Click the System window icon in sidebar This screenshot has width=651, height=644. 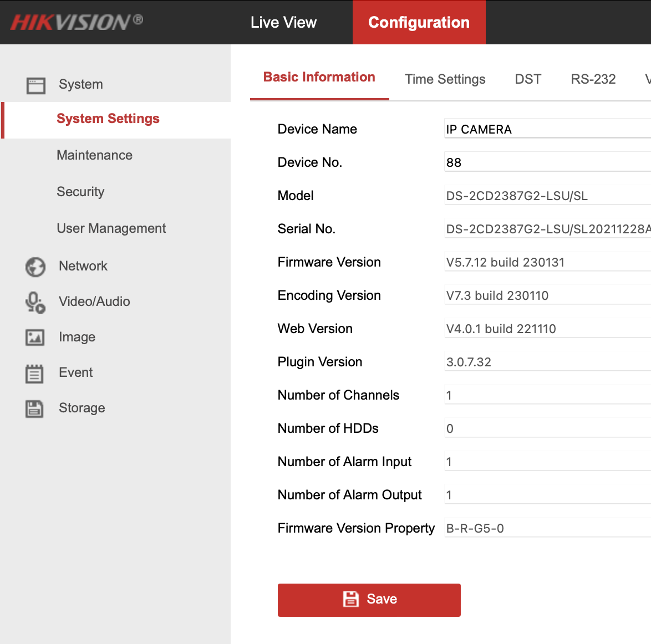[x=36, y=85]
